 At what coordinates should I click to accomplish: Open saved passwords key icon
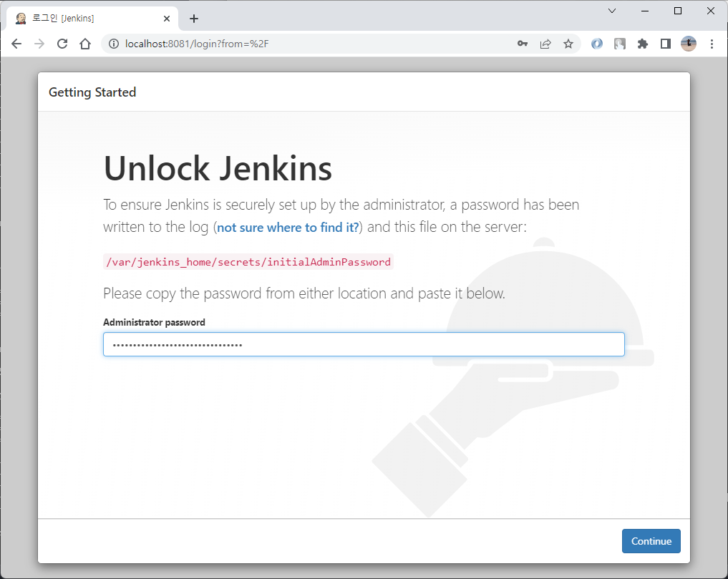[x=523, y=44]
